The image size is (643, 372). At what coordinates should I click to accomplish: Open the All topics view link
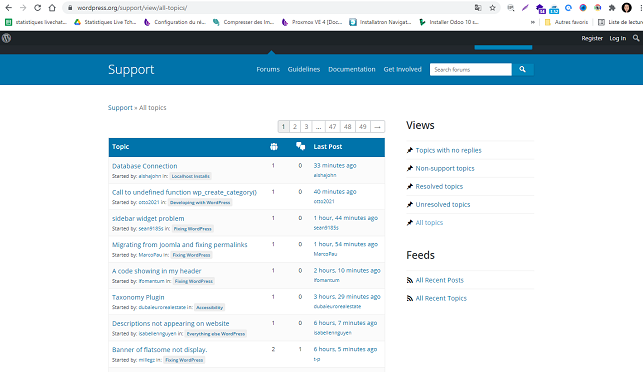[x=429, y=223]
